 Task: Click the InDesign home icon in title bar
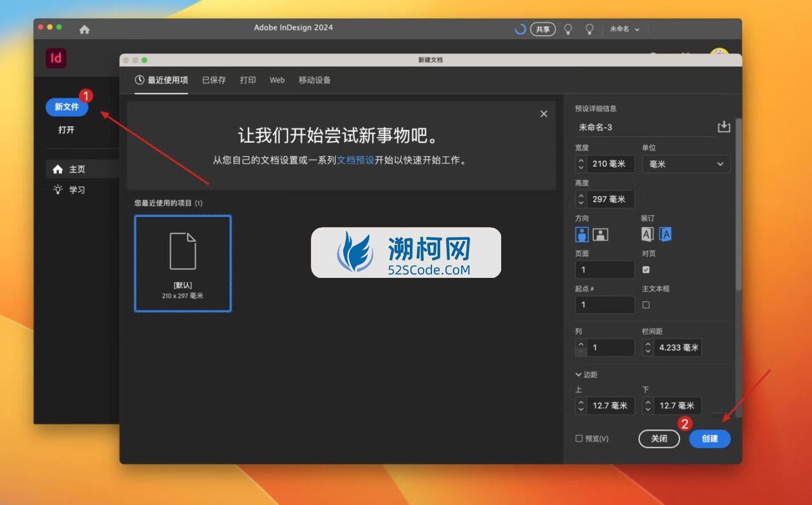[x=84, y=29]
